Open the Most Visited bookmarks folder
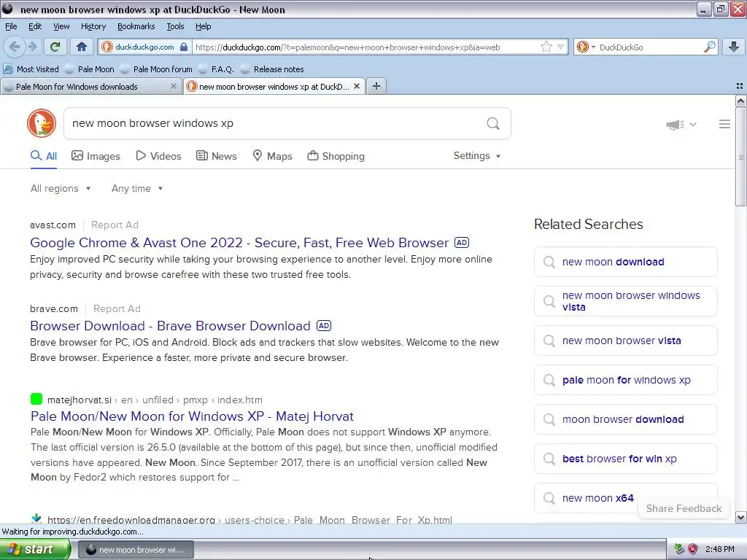 click(31, 69)
